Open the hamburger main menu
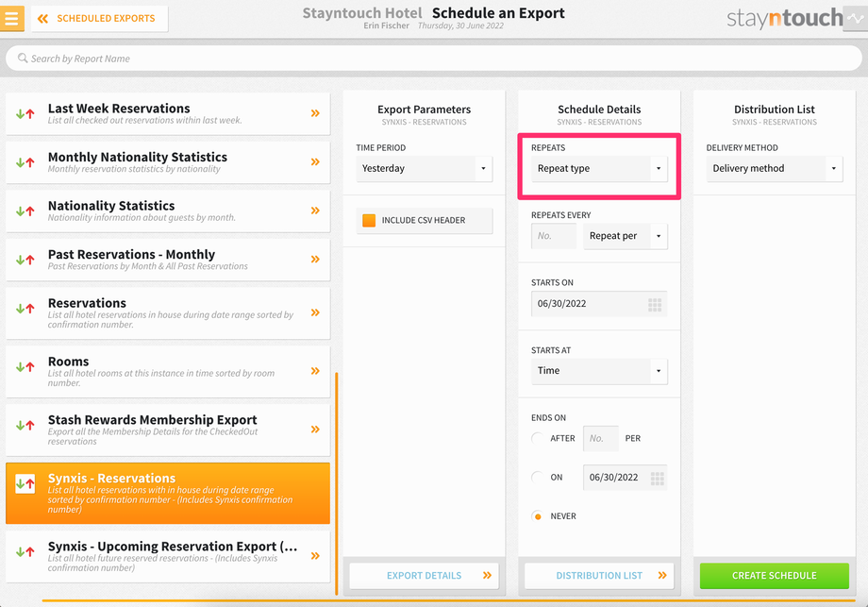Screen dimensions: 868x607 [11, 18]
